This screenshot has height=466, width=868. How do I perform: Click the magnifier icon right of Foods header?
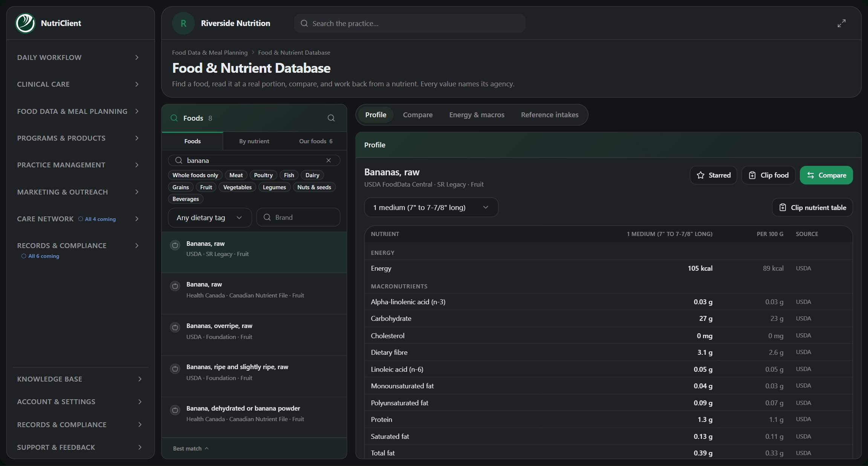pos(331,118)
